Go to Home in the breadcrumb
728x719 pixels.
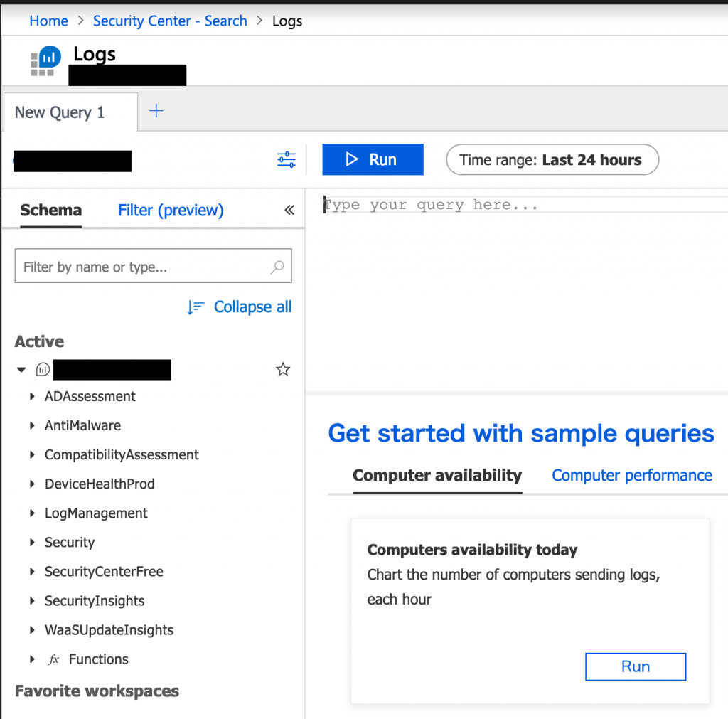point(49,21)
